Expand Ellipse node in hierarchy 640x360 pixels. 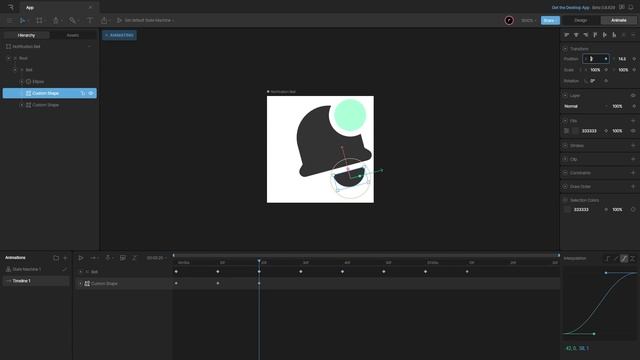coord(22,82)
